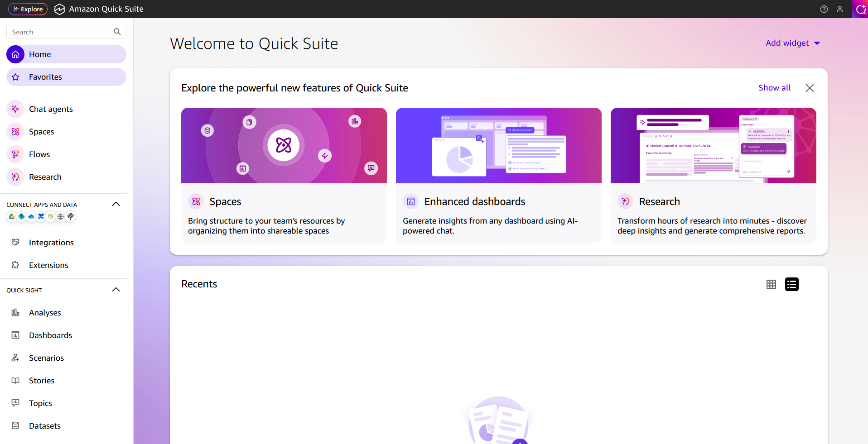Open the user profile icon

840,9
